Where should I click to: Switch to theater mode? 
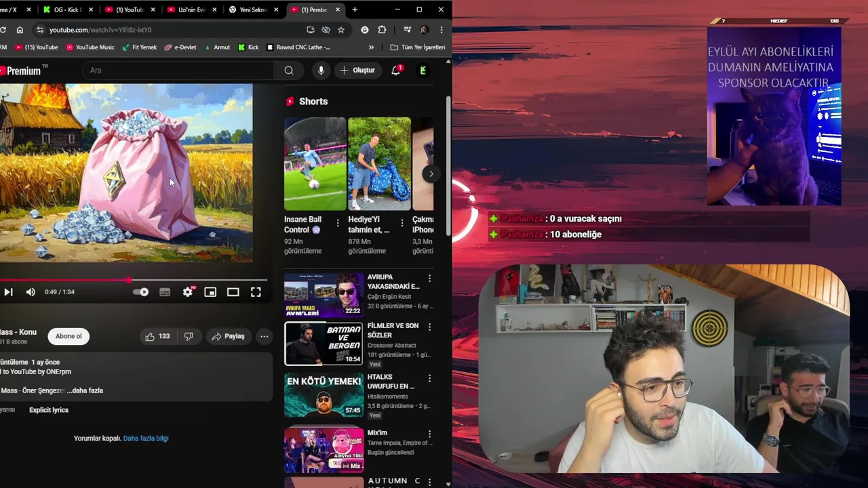coord(233,292)
